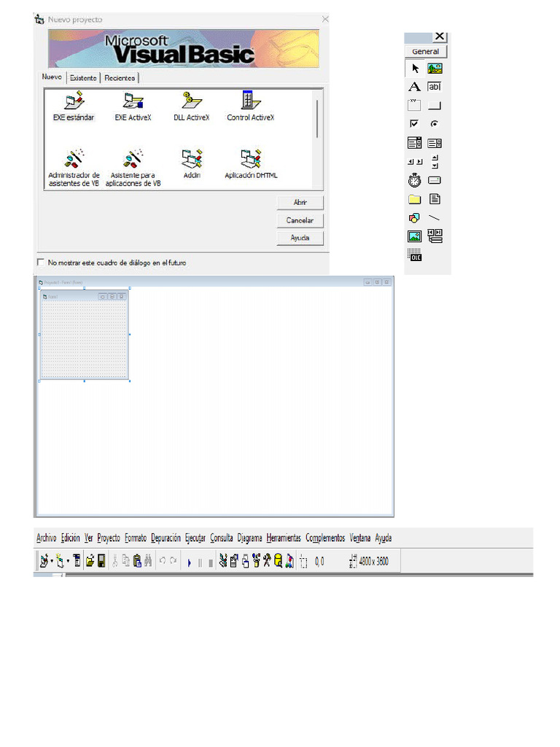Click the Find binoculars toolbar icon
The height and width of the screenshot is (747, 560).
click(x=148, y=561)
